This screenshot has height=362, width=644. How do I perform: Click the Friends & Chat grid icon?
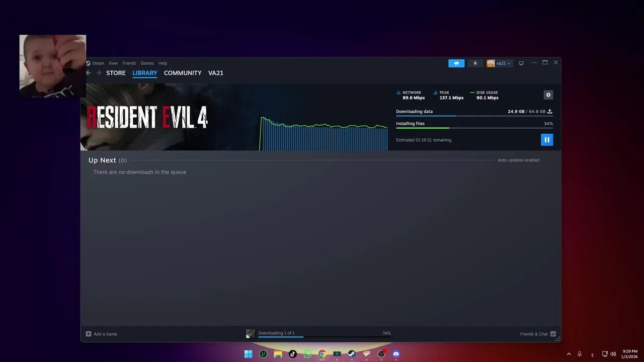tap(553, 334)
